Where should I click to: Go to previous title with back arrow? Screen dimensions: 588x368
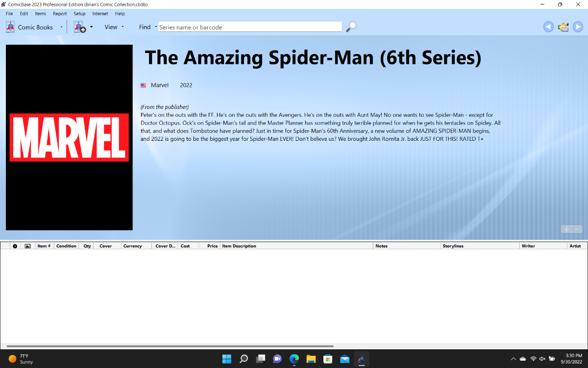tap(548, 27)
